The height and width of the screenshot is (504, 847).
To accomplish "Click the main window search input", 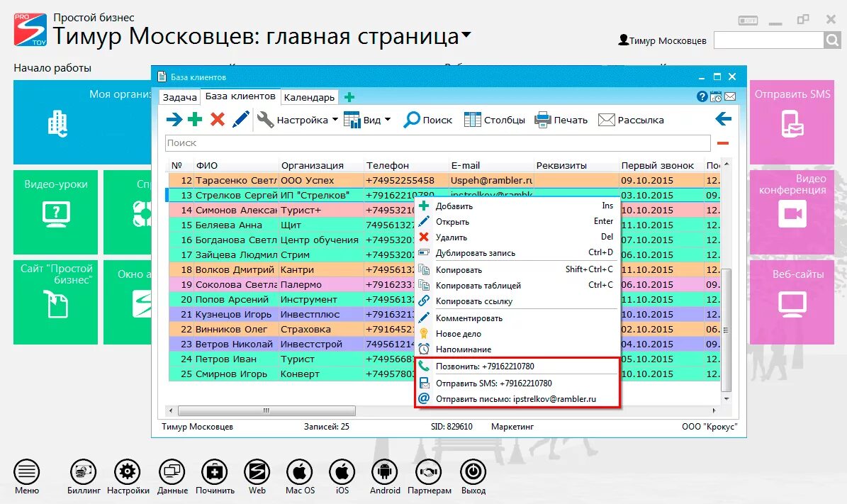I will coord(768,40).
